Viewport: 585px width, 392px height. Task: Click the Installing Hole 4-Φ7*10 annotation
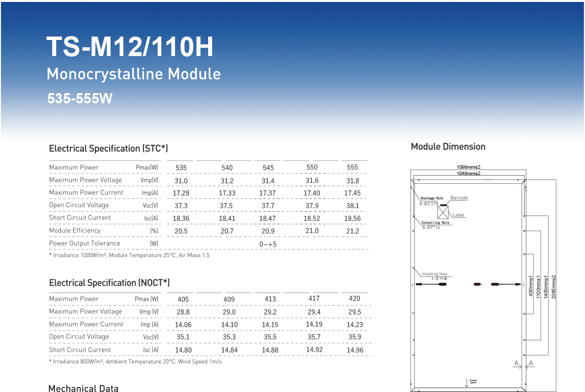[434, 276]
